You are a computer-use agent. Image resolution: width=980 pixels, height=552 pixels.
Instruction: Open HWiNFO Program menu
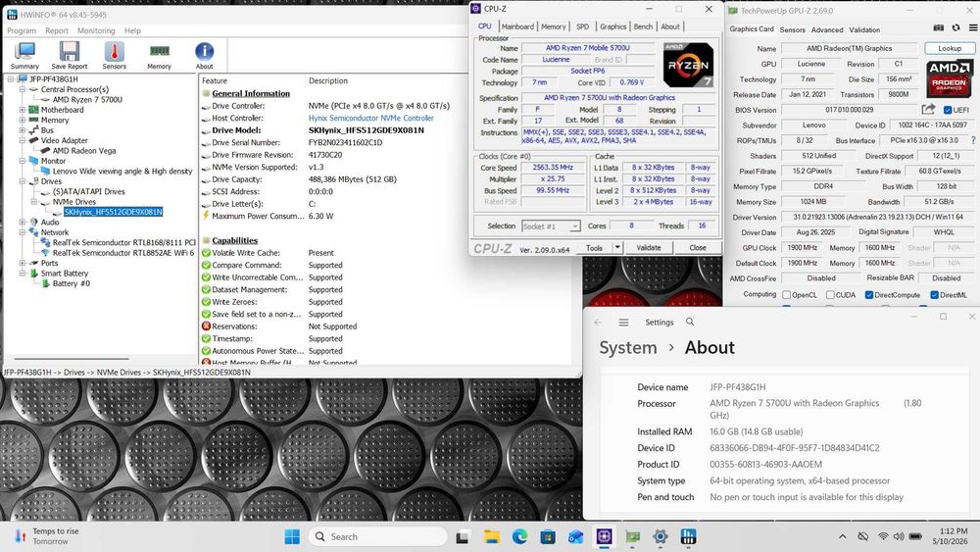(x=22, y=30)
